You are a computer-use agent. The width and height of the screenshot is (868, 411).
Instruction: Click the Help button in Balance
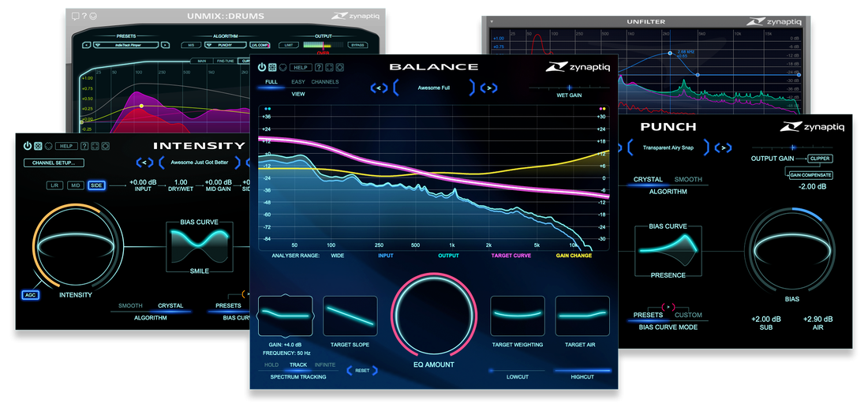[301, 68]
